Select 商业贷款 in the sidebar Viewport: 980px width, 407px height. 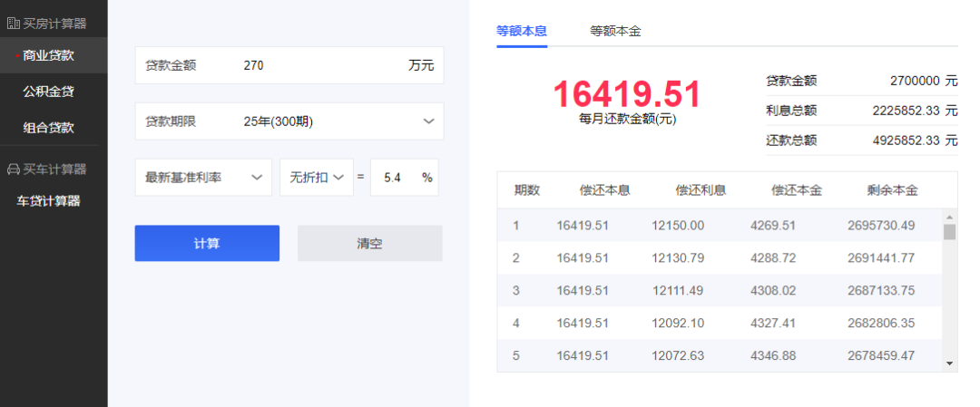coord(48,55)
